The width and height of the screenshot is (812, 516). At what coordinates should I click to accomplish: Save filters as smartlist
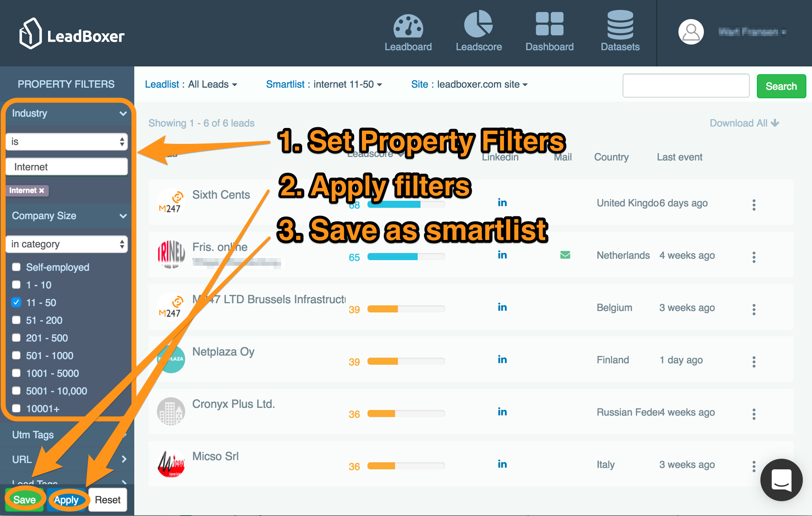24,500
